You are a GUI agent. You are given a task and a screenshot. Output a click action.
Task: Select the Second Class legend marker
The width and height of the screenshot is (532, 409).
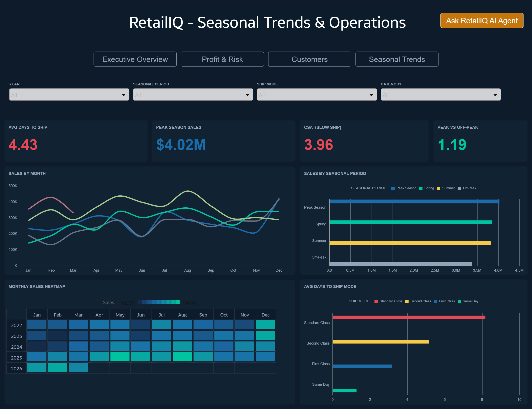tap(407, 301)
